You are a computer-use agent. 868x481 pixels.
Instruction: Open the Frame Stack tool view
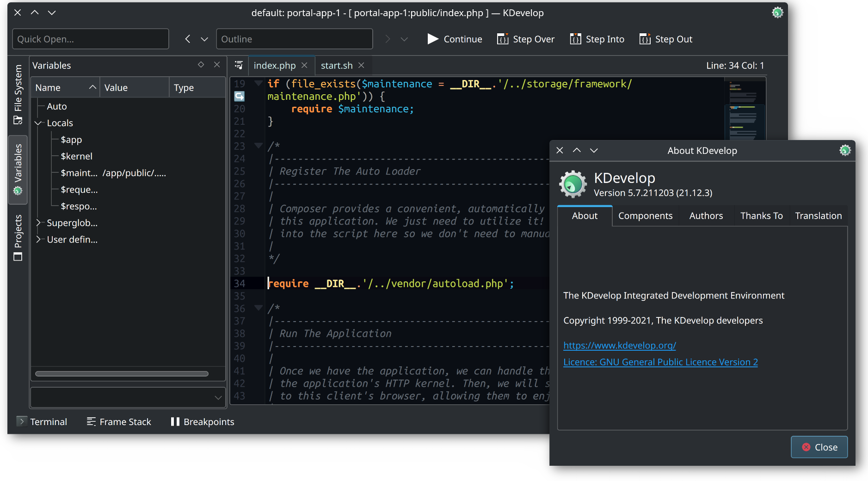tap(119, 421)
